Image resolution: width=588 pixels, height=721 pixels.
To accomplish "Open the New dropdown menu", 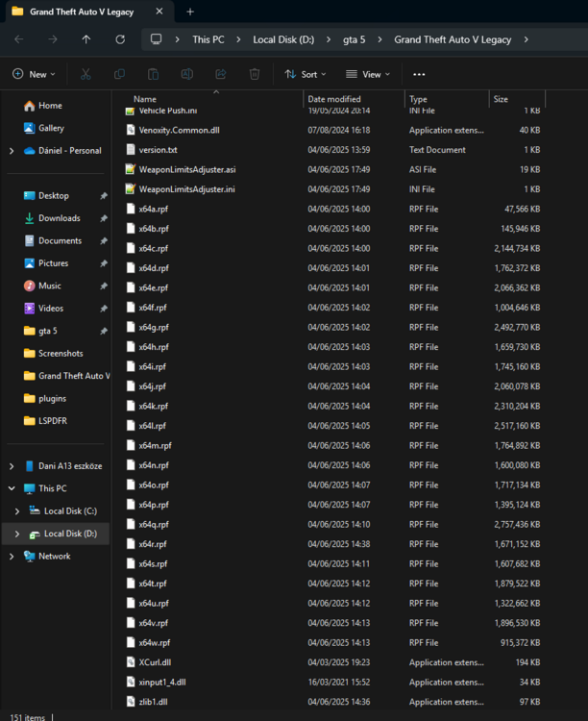I will pos(34,74).
